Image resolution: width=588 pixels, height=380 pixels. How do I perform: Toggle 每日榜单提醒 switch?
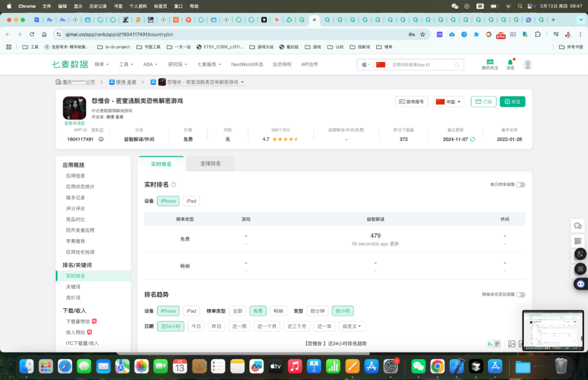pos(520,185)
